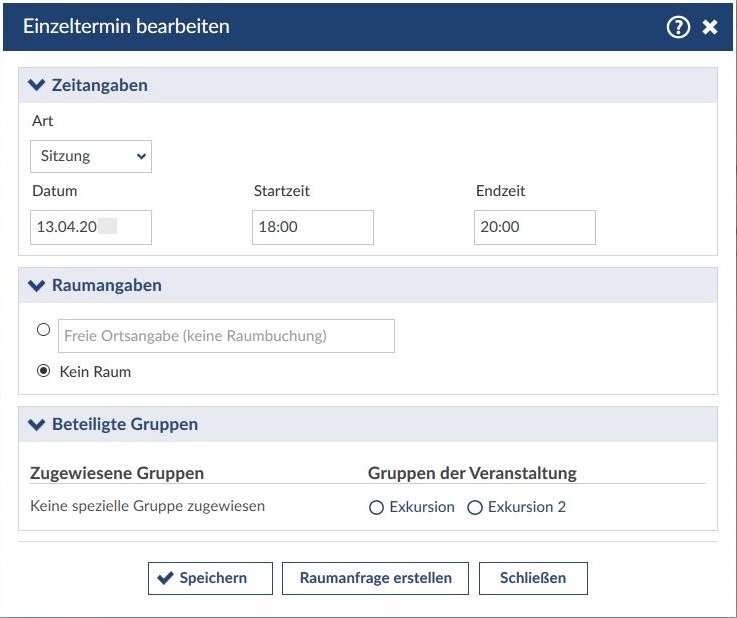
Task: Select the Kein Raum radio option
Action: click(43, 371)
